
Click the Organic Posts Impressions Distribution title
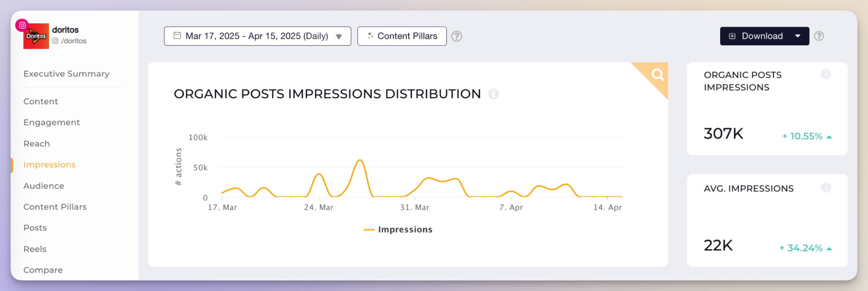click(x=327, y=94)
